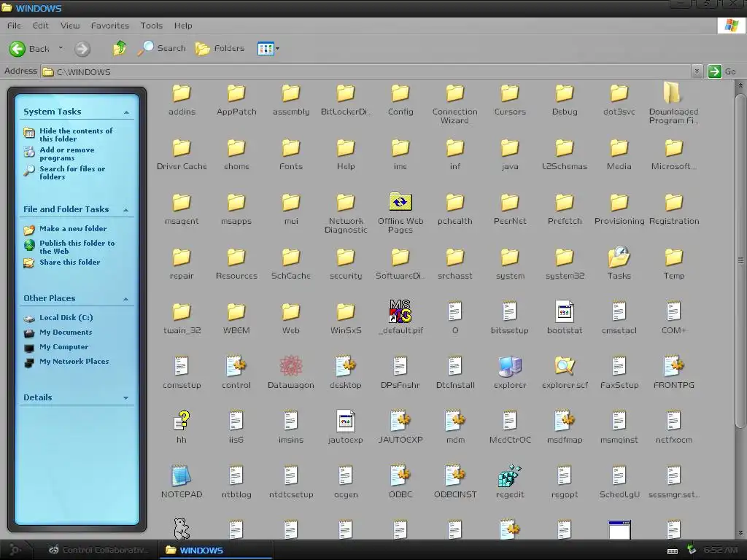Toggle the Folders pane

pos(220,48)
